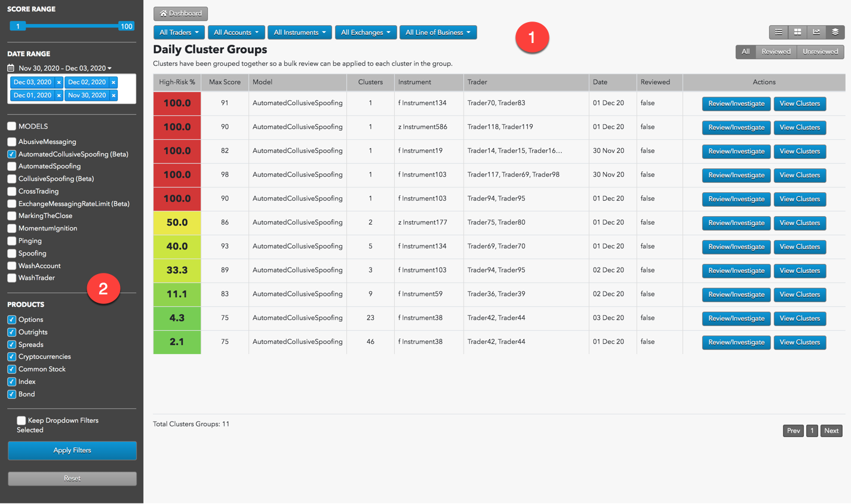Uncheck AutomatedCollusiveSpoofing (Beta) model

[x=11, y=154]
